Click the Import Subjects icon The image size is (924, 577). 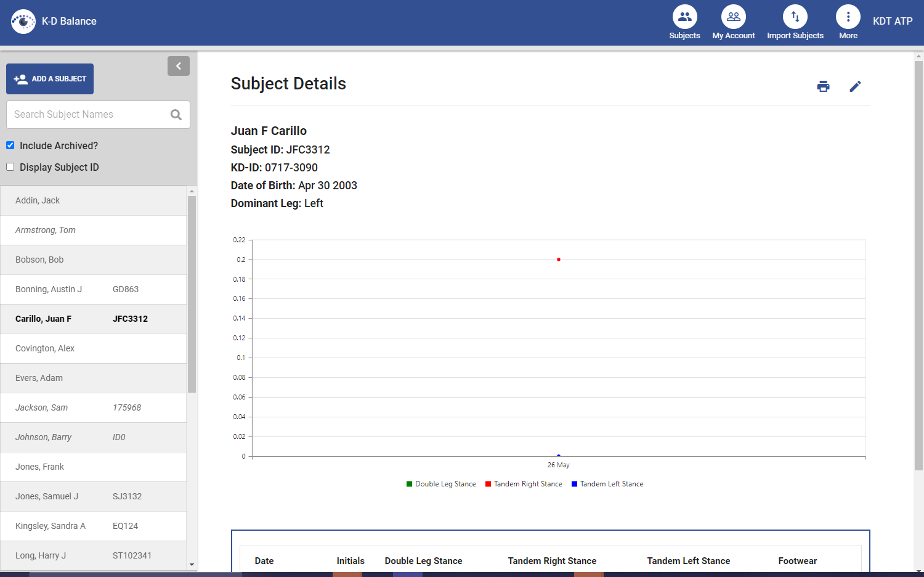click(795, 17)
